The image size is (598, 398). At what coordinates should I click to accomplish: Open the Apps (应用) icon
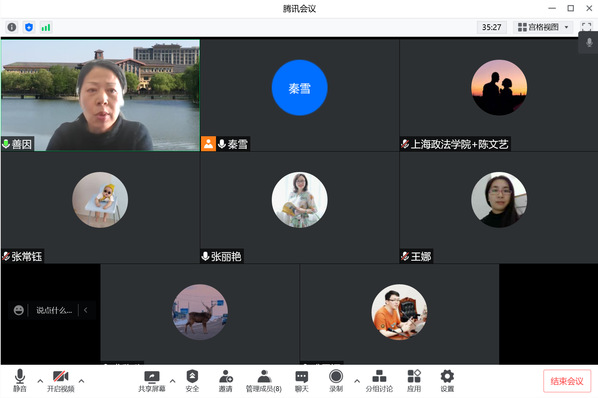click(x=414, y=381)
